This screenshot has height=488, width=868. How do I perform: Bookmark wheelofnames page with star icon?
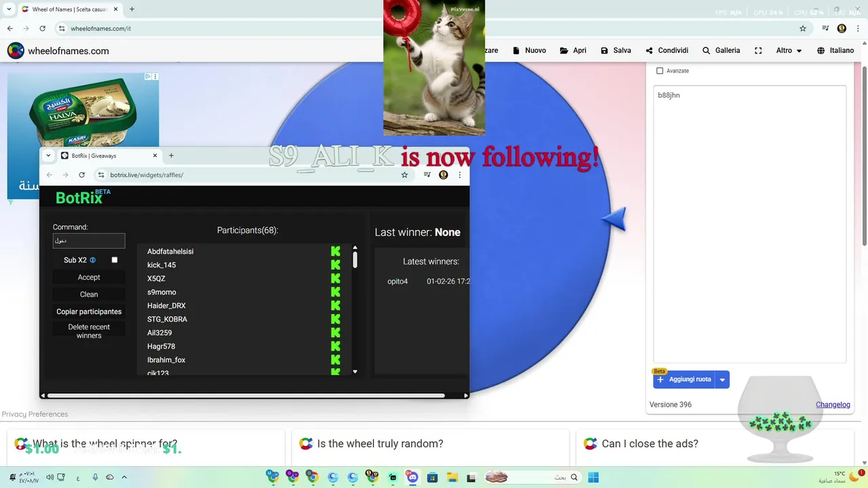pyautogui.click(x=803, y=28)
